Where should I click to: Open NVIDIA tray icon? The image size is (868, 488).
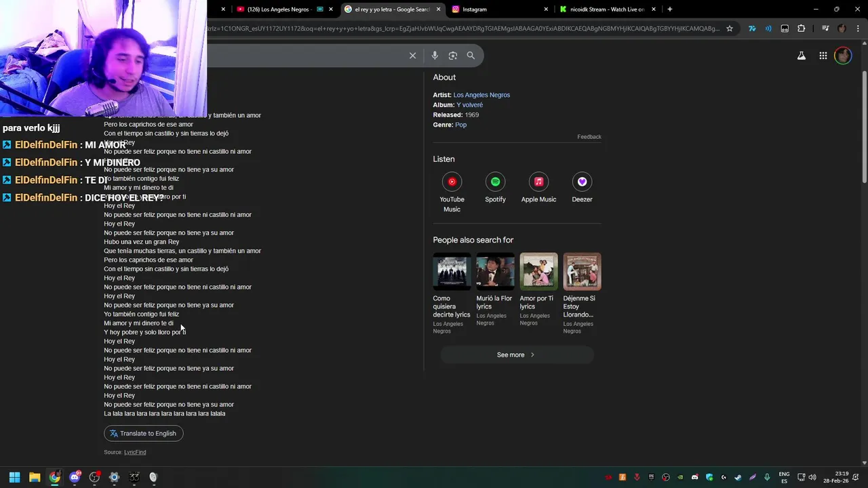[680, 477]
